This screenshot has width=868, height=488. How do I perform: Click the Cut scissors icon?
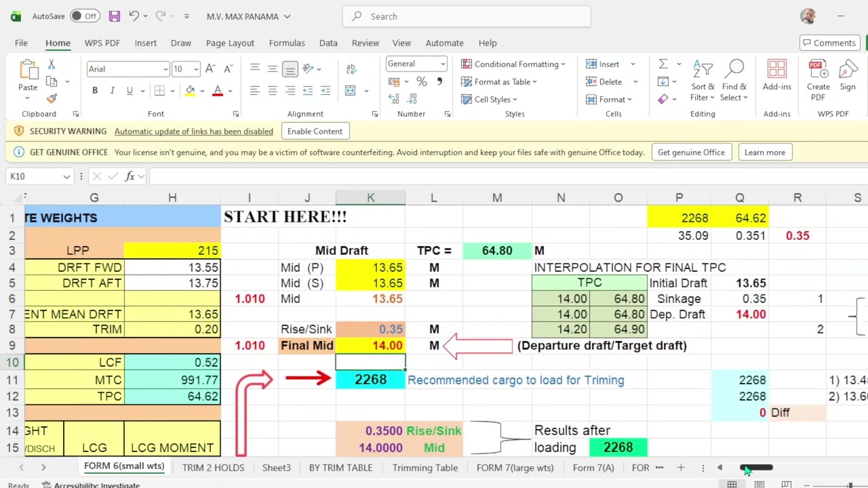pos(52,64)
